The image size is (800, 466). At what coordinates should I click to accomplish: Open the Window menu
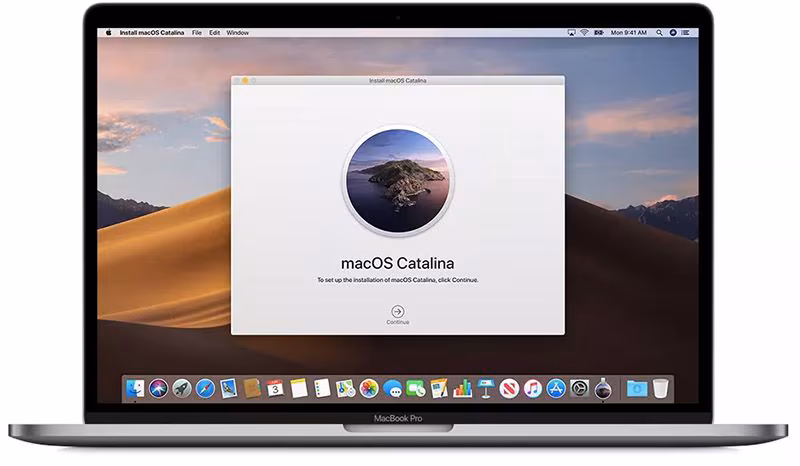(x=237, y=33)
